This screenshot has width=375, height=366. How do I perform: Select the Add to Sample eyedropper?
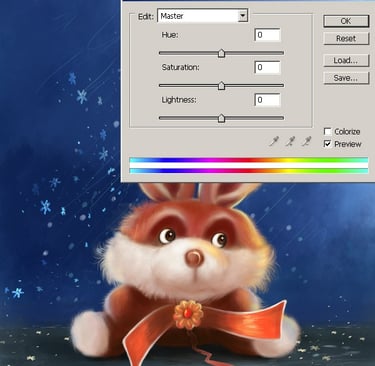point(290,142)
